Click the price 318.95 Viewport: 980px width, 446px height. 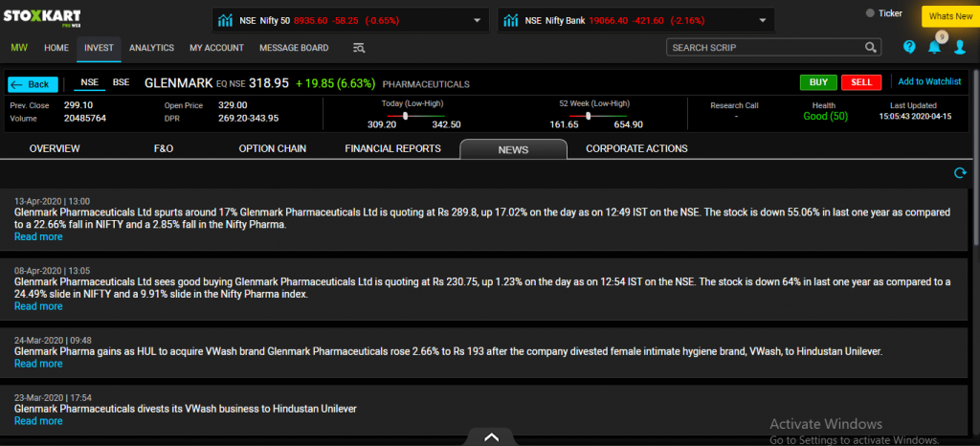coord(269,83)
